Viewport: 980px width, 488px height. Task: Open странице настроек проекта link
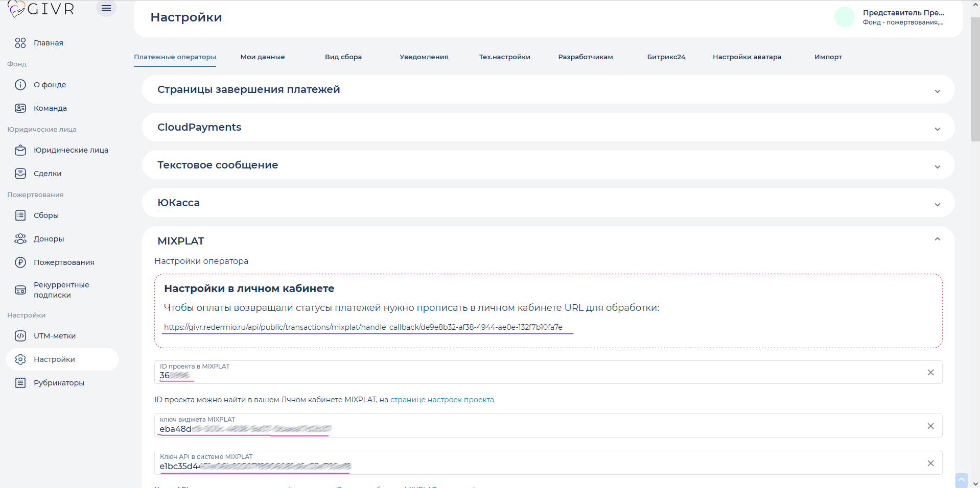pos(442,400)
